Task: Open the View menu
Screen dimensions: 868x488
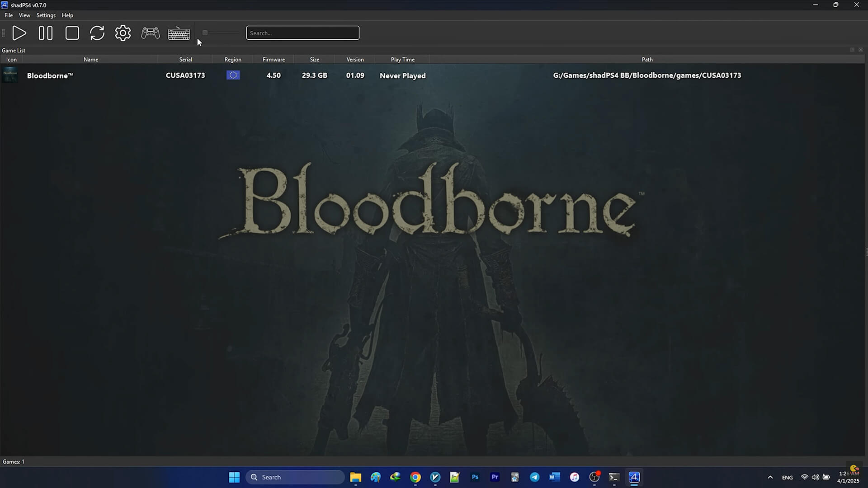Action: (24, 15)
